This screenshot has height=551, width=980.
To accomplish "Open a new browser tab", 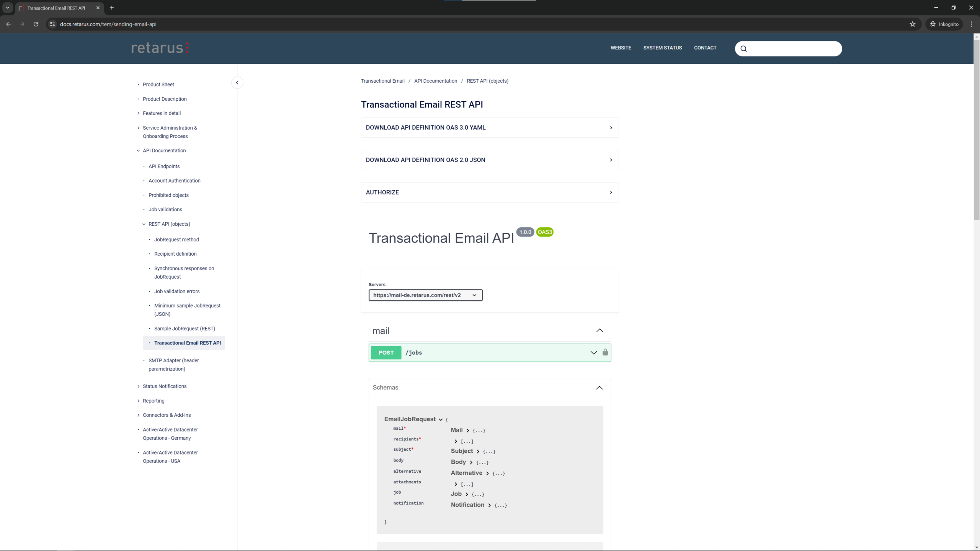I will [112, 8].
